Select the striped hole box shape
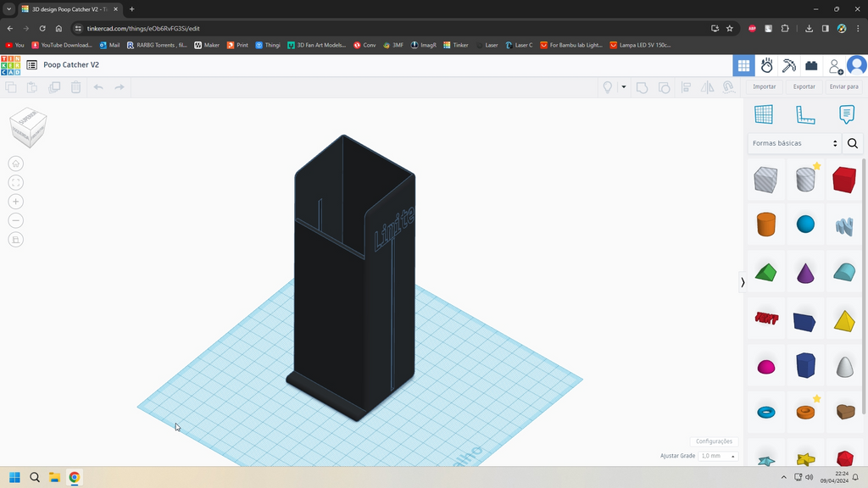The height and width of the screenshot is (488, 868). coord(765,180)
